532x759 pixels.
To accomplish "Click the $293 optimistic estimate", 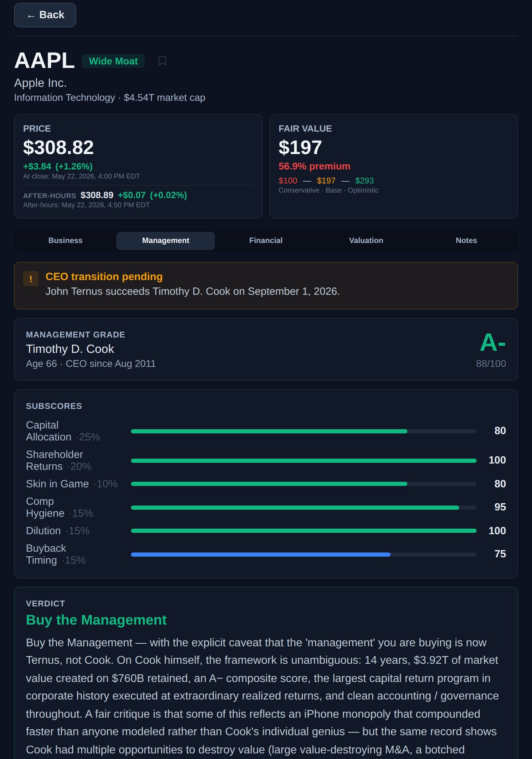I will click(364, 181).
